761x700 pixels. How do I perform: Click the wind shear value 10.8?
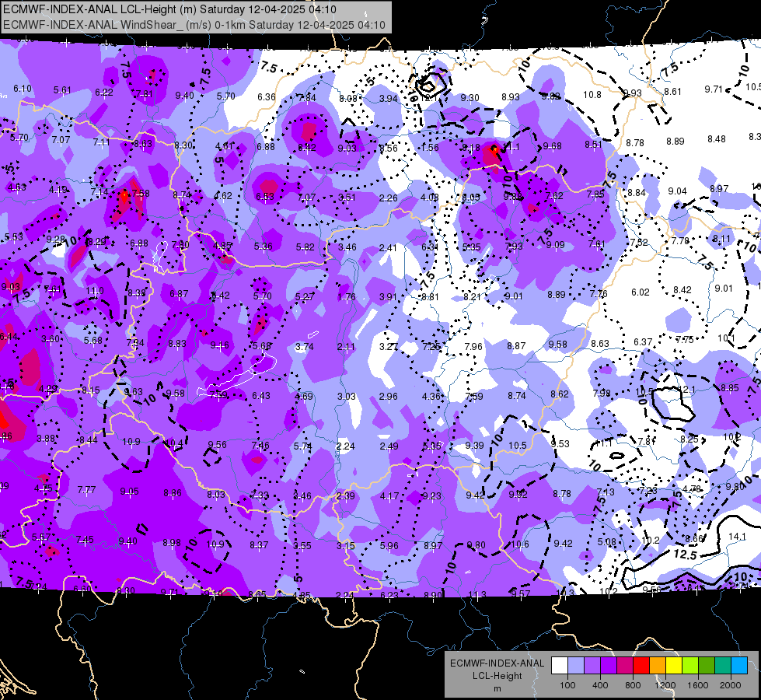(592, 95)
